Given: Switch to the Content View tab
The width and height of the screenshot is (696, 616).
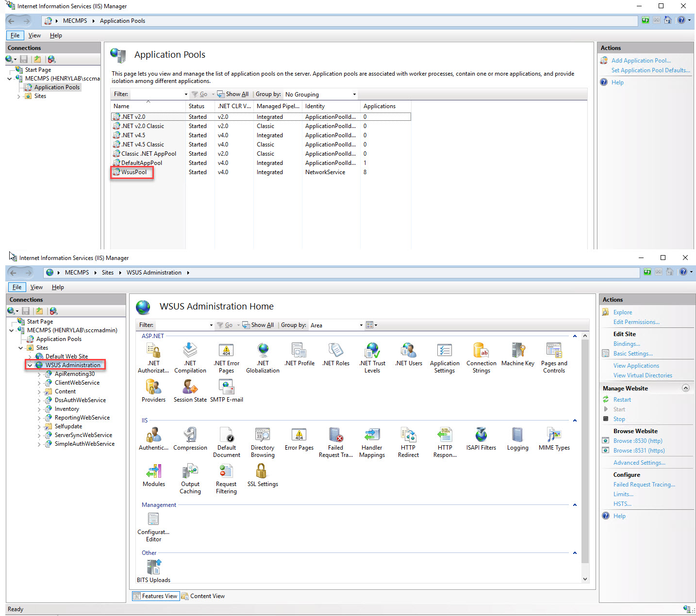Looking at the screenshot, I should (x=203, y=596).
